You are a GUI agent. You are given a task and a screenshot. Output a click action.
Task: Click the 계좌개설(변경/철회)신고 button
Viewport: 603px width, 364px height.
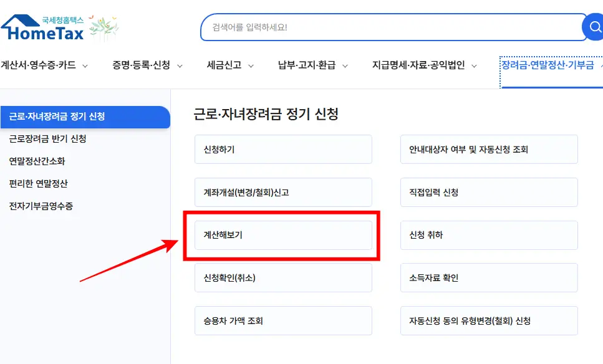pyautogui.click(x=283, y=192)
